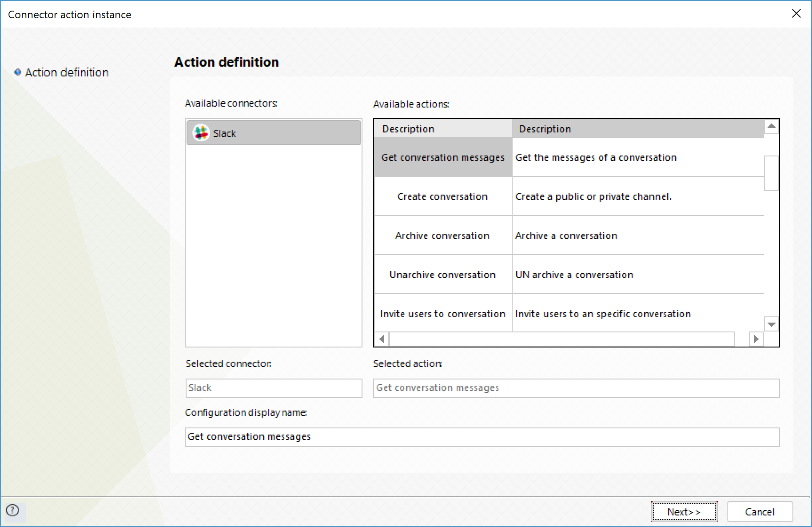Select the Archive conversation action
812x527 pixels.
point(443,236)
